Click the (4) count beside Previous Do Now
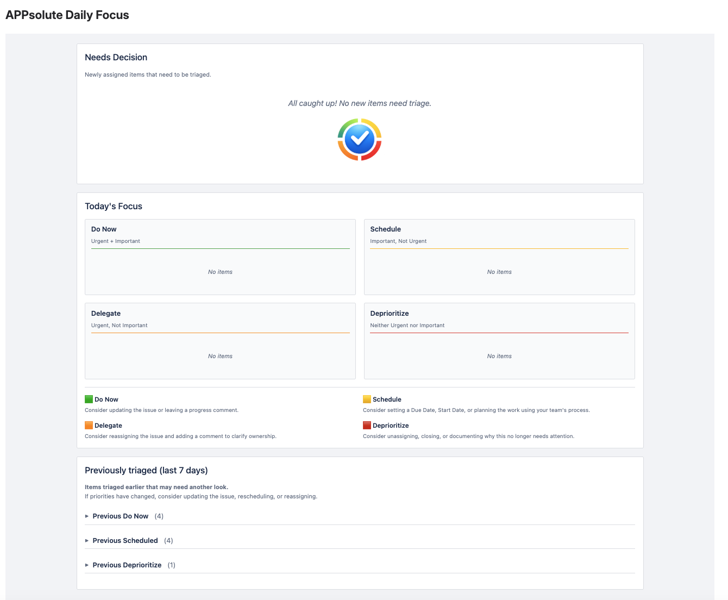This screenshot has height=600, width=728. [x=159, y=516]
